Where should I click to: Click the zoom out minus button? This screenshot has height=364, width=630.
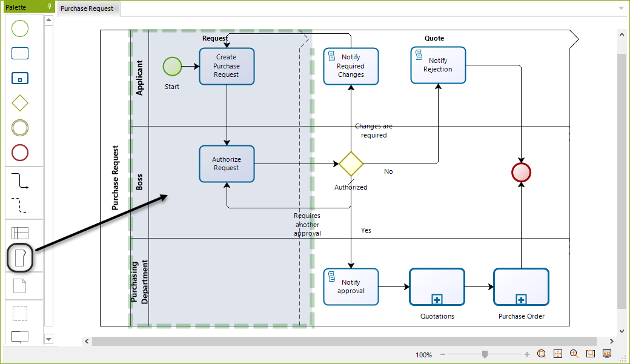(443, 354)
